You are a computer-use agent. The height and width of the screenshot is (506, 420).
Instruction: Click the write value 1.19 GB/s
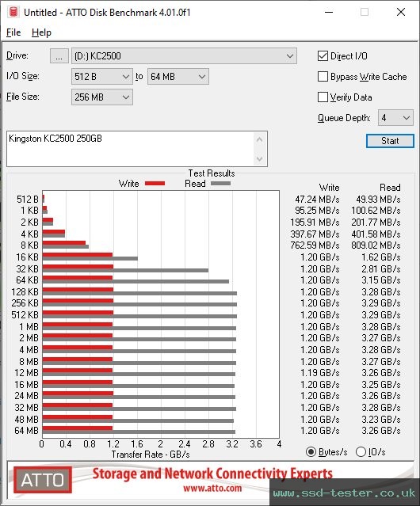click(x=320, y=373)
